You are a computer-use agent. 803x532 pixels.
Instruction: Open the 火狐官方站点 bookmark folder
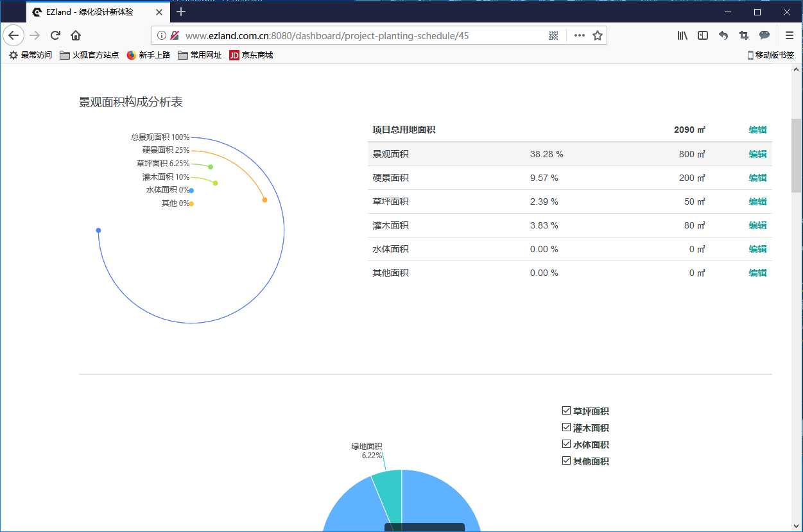click(x=89, y=55)
